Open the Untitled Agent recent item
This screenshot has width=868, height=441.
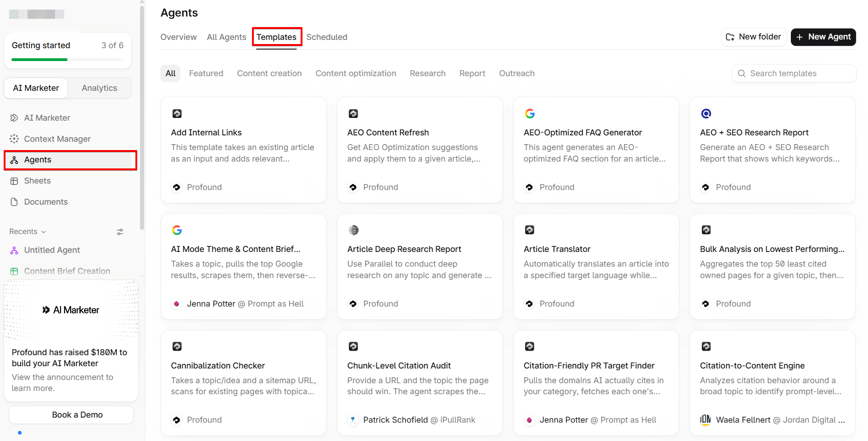[x=52, y=250]
